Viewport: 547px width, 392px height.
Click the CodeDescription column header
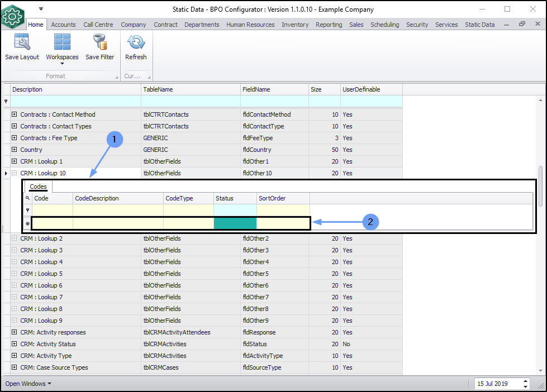(x=117, y=198)
